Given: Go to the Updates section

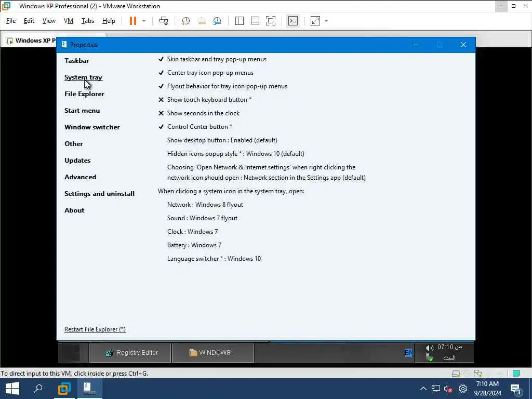Looking at the screenshot, I should (77, 161).
